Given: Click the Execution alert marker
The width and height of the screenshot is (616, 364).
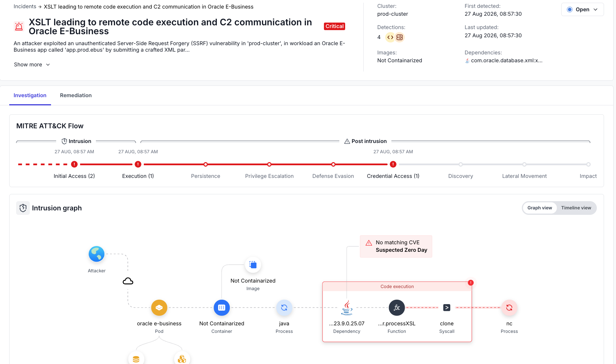Looking at the screenshot, I should point(138,164).
